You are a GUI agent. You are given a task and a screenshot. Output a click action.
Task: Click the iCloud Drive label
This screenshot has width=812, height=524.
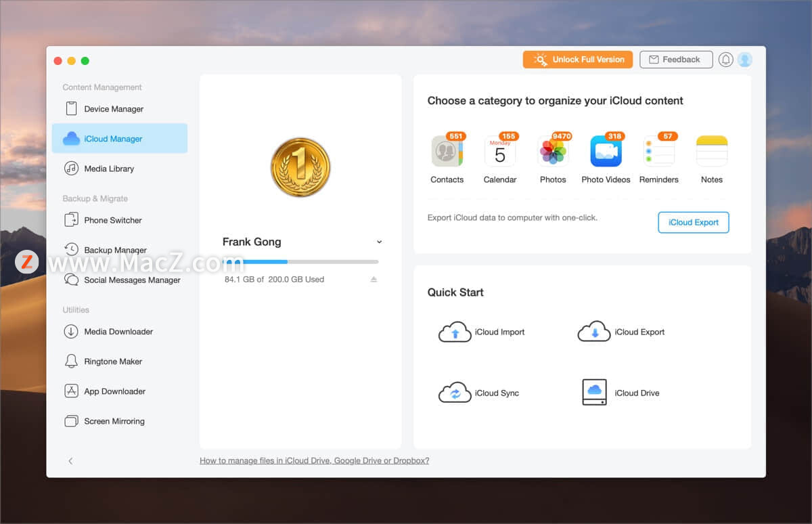(637, 393)
